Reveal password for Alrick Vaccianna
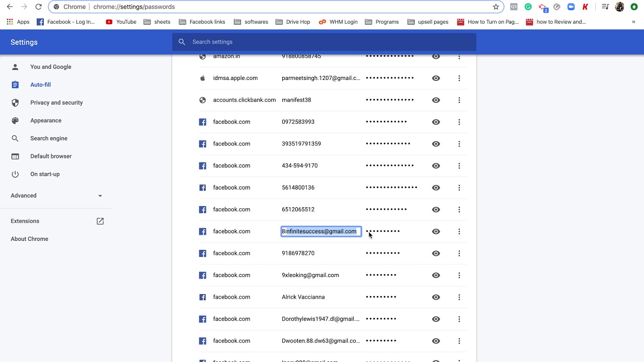 [436, 297]
